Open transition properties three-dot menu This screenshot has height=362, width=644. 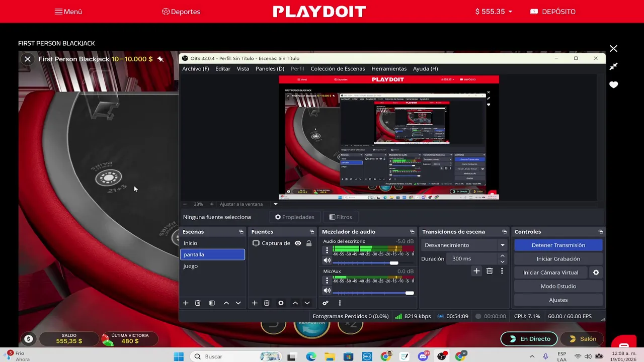coord(502,271)
